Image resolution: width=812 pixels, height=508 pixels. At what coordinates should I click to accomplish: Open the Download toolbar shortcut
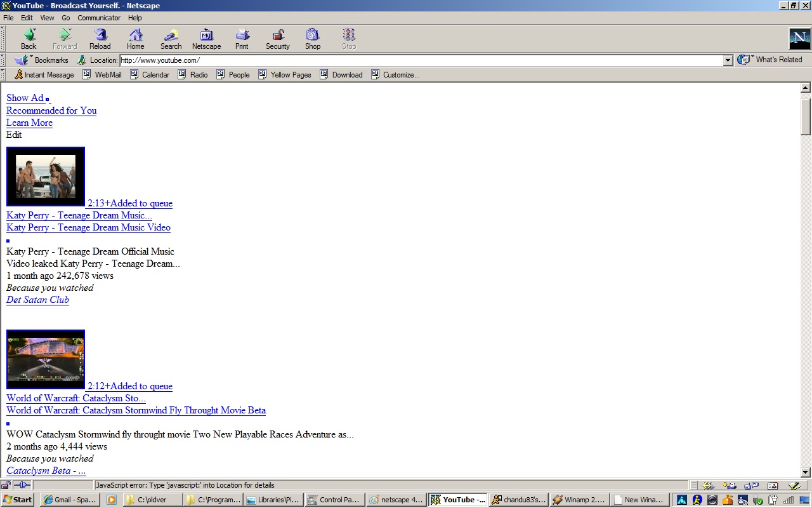pos(341,75)
